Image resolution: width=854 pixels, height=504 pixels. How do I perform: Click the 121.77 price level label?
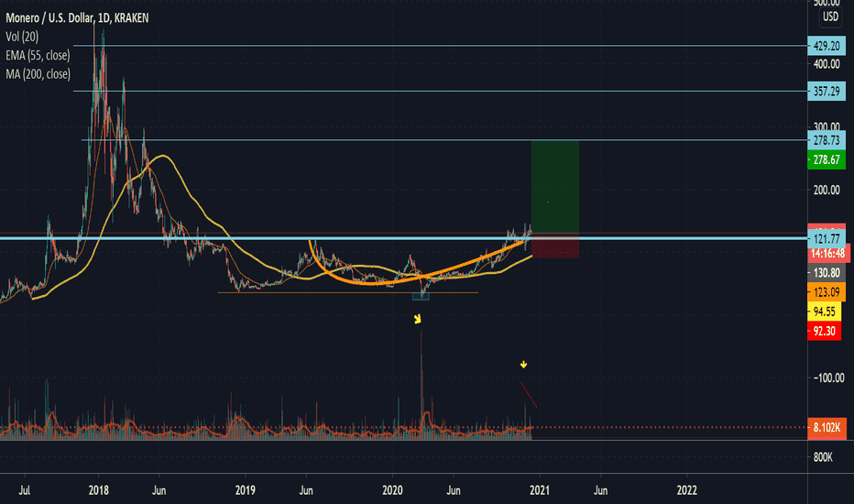coord(827,238)
